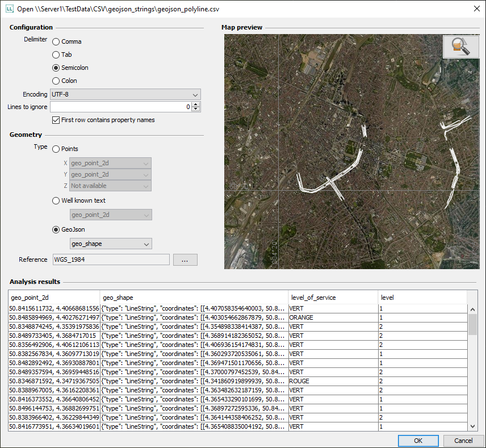Choose Well known text geometry type

coord(79,200)
